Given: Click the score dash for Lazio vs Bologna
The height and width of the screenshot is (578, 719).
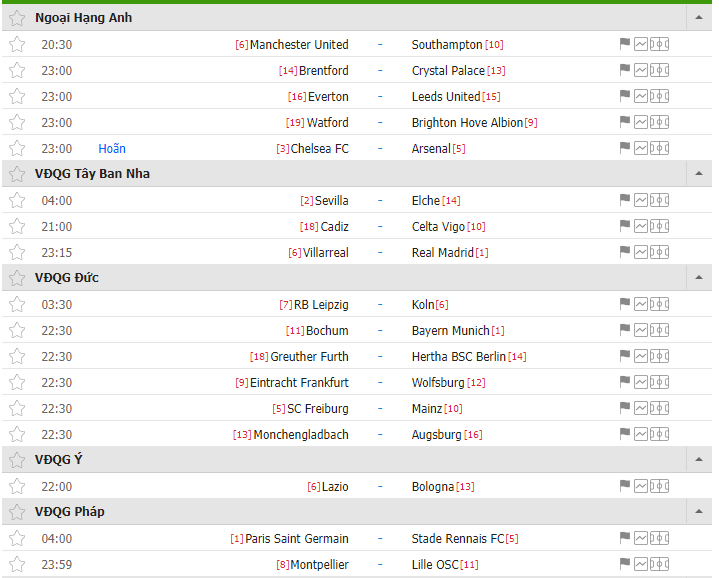Looking at the screenshot, I should click(380, 486).
